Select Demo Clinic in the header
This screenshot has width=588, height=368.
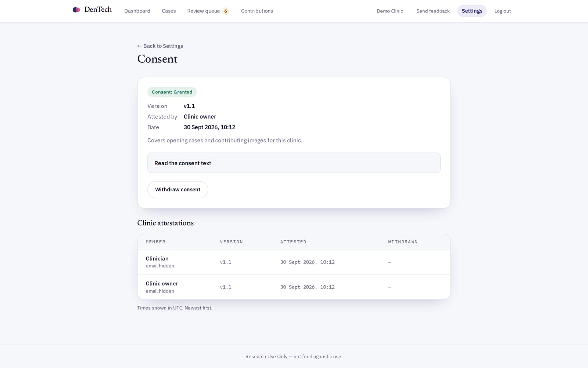click(x=390, y=11)
